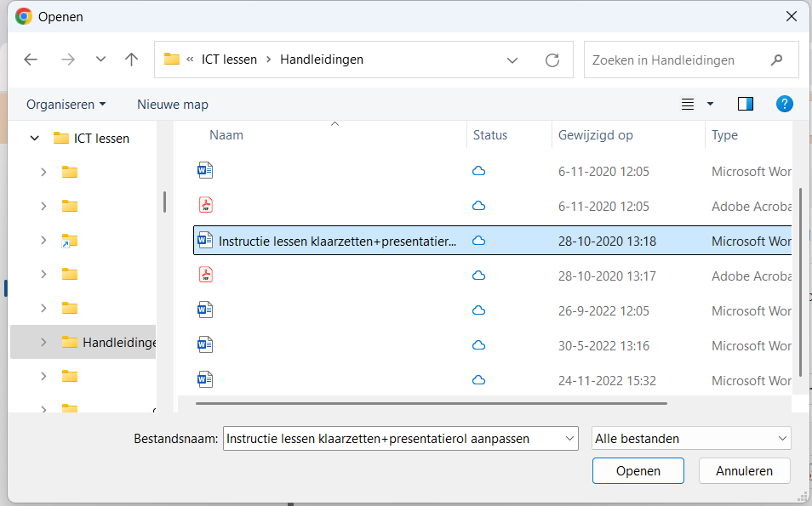Select the PDF file modified 28-10-2020 13:17
The width and height of the screenshot is (812, 506).
205,276
